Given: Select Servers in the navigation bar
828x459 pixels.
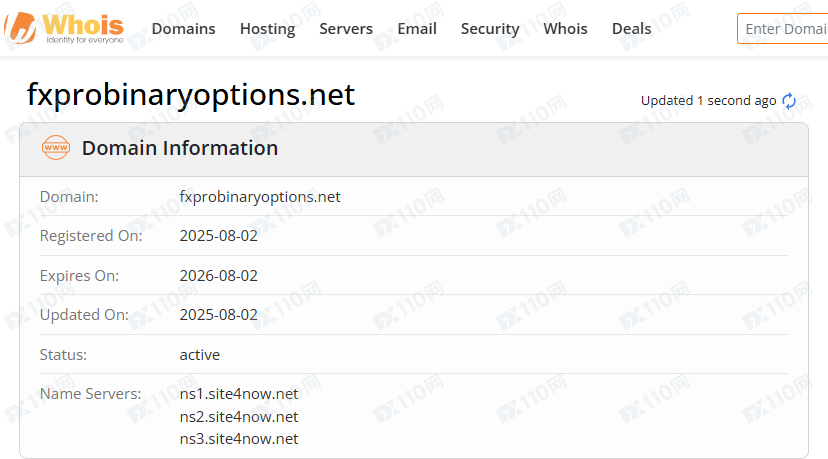Looking at the screenshot, I should tap(346, 29).
